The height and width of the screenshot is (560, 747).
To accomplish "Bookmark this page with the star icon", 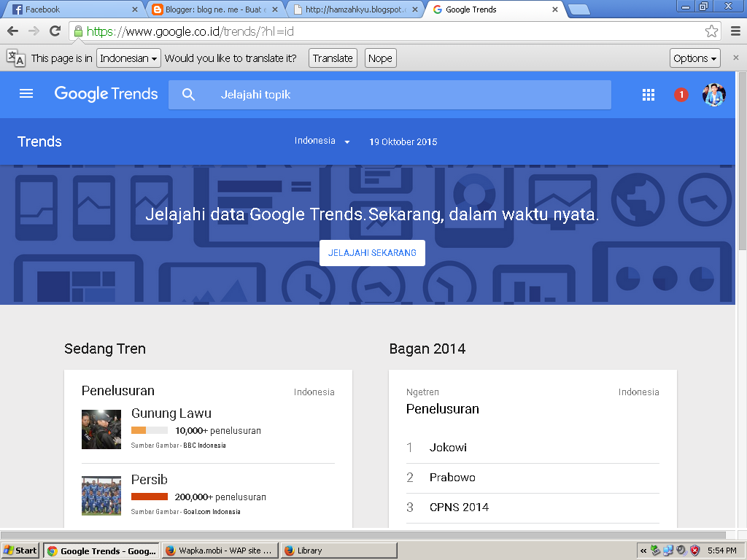I will [x=711, y=31].
